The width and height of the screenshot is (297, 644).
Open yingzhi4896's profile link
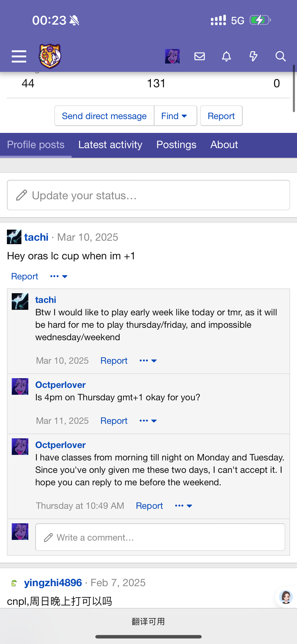tap(53, 583)
